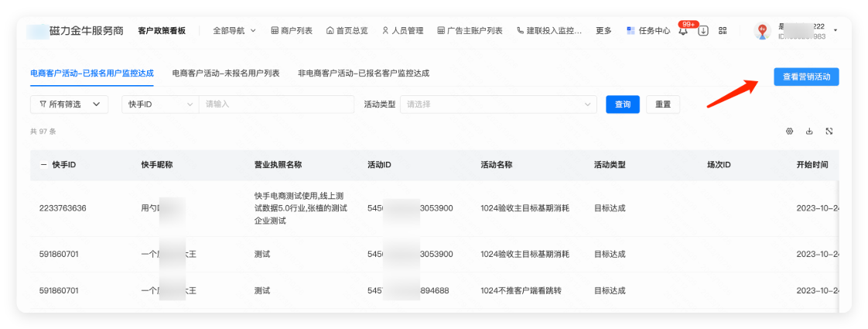
Task: Click the blue 查询 button
Action: click(x=623, y=105)
